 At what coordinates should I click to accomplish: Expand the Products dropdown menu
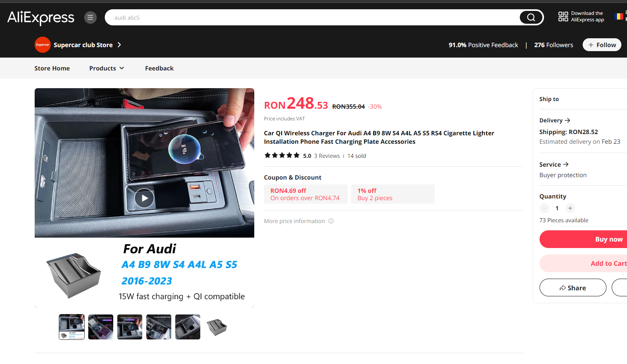click(x=106, y=68)
